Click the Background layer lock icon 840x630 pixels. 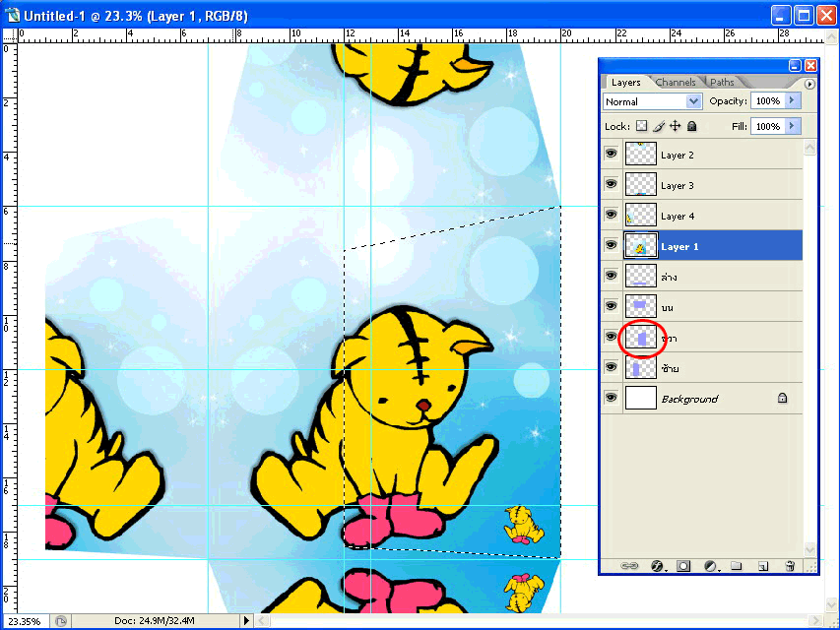pos(782,398)
